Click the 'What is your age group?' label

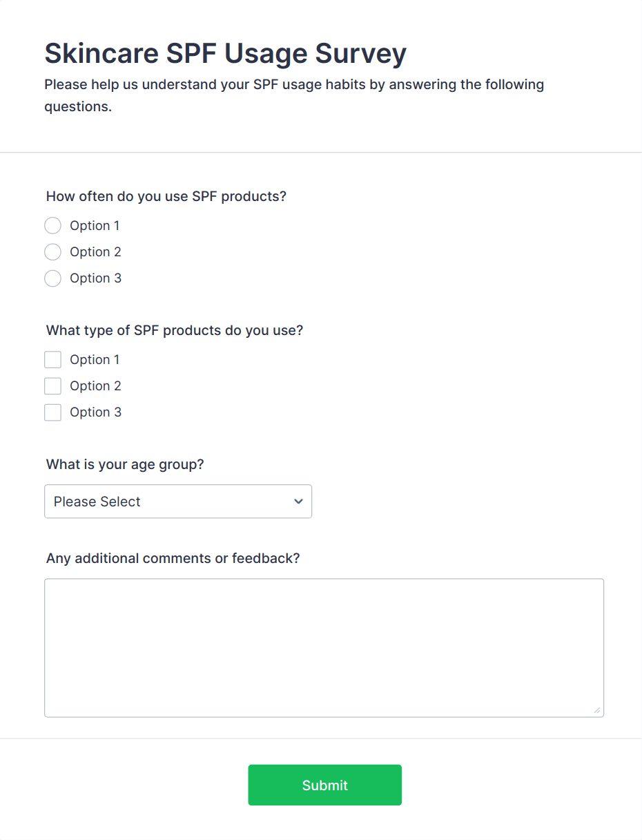tap(125, 464)
